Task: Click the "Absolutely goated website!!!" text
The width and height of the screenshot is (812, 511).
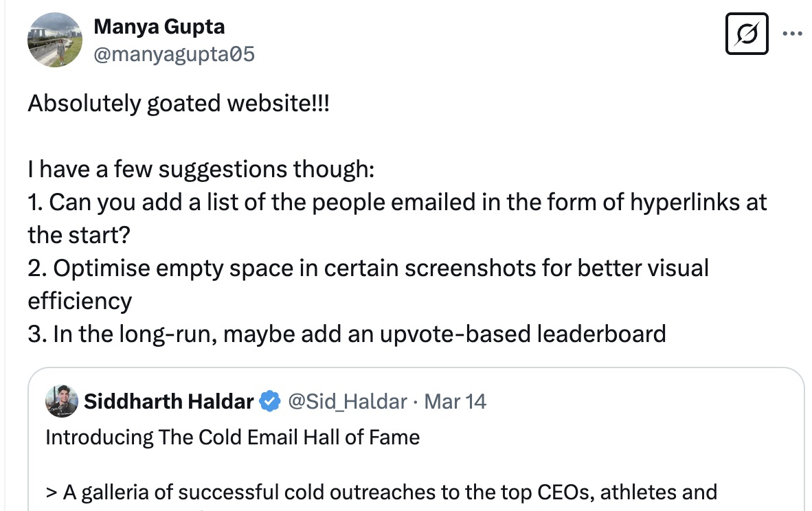Action: tap(179, 104)
